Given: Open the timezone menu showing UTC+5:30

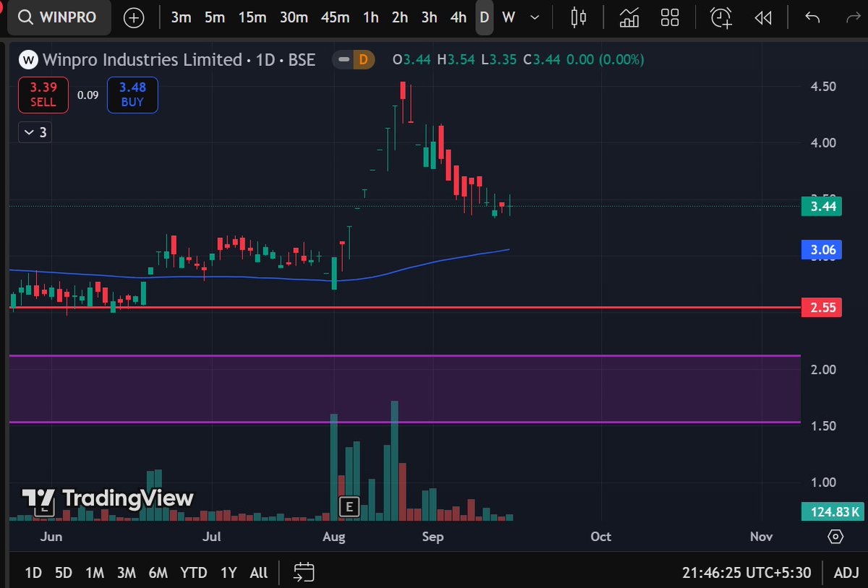Looking at the screenshot, I should [x=746, y=573].
